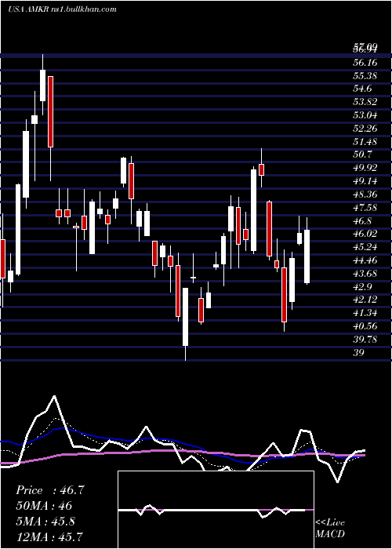Select the 42.12 axis value

point(365,300)
